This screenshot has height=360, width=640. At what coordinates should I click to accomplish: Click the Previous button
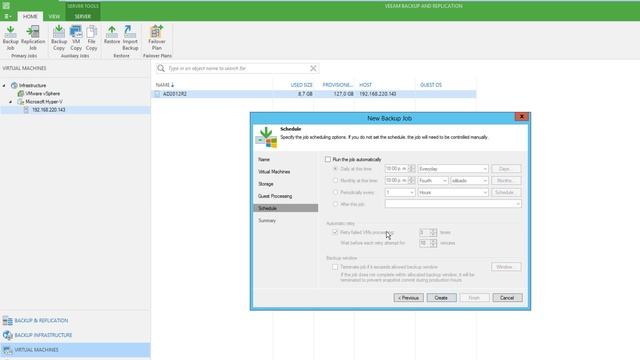(x=409, y=298)
